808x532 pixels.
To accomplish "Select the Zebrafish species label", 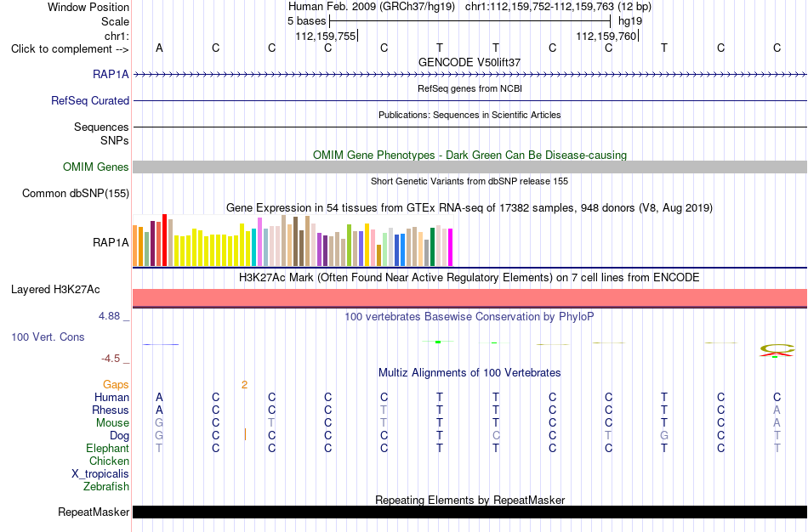I will (x=106, y=486).
